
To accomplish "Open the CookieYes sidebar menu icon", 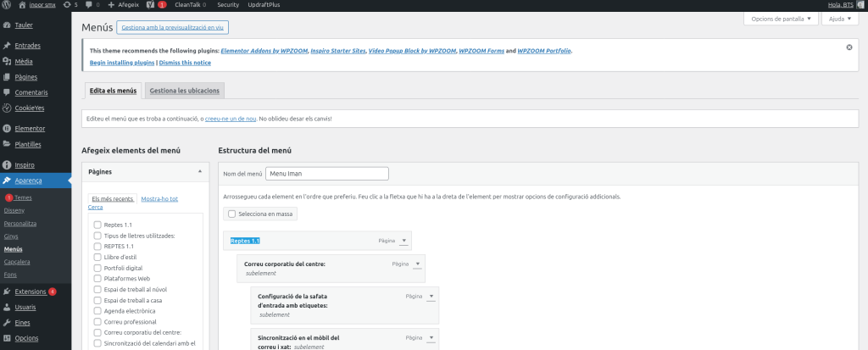I will point(7,108).
